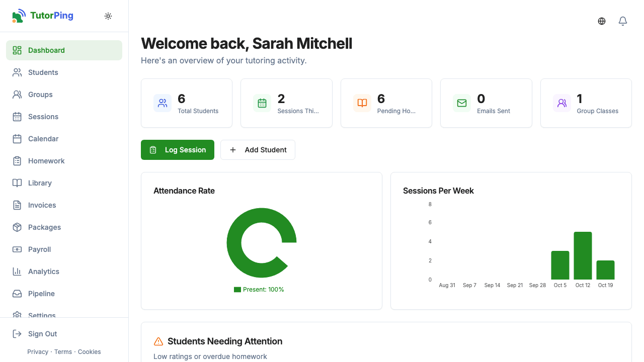Click the Oct 5 bar in chart
This screenshot has height=362, width=644.
tap(560, 265)
